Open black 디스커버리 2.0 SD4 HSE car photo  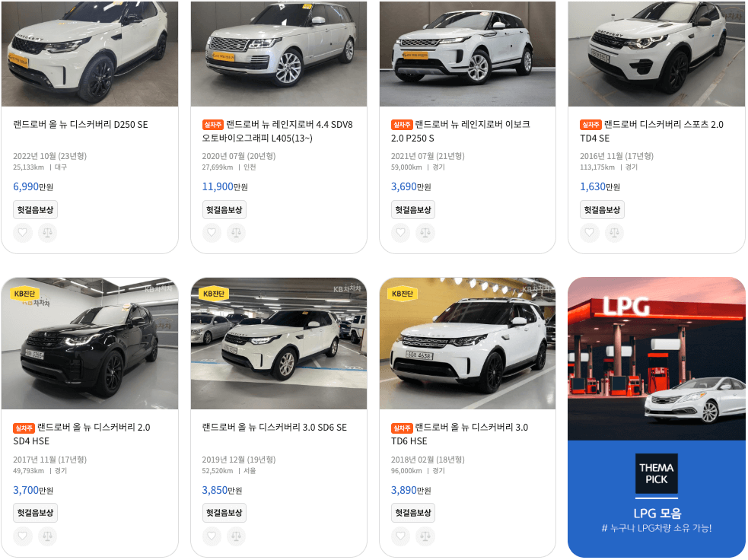[x=90, y=343]
